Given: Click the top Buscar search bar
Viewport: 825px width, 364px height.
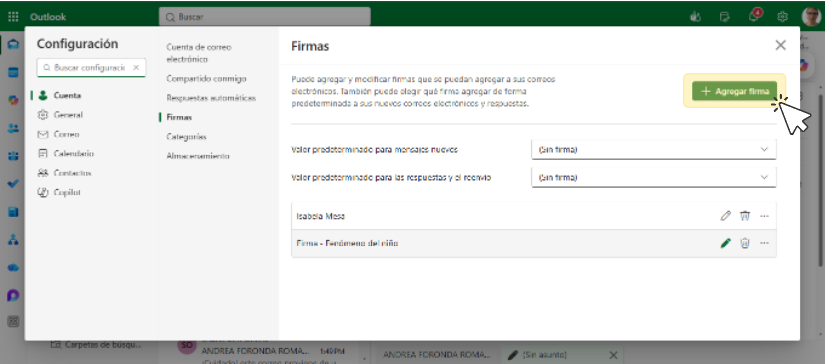Looking at the screenshot, I should (x=265, y=16).
